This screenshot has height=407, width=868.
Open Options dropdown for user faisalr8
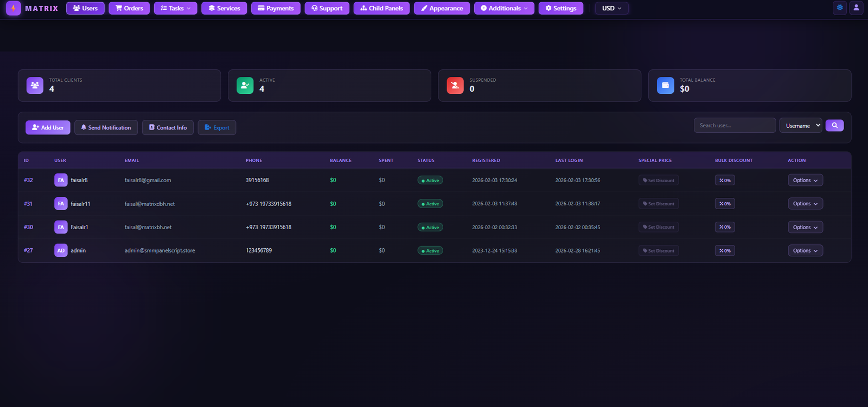click(x=805, y=180)
